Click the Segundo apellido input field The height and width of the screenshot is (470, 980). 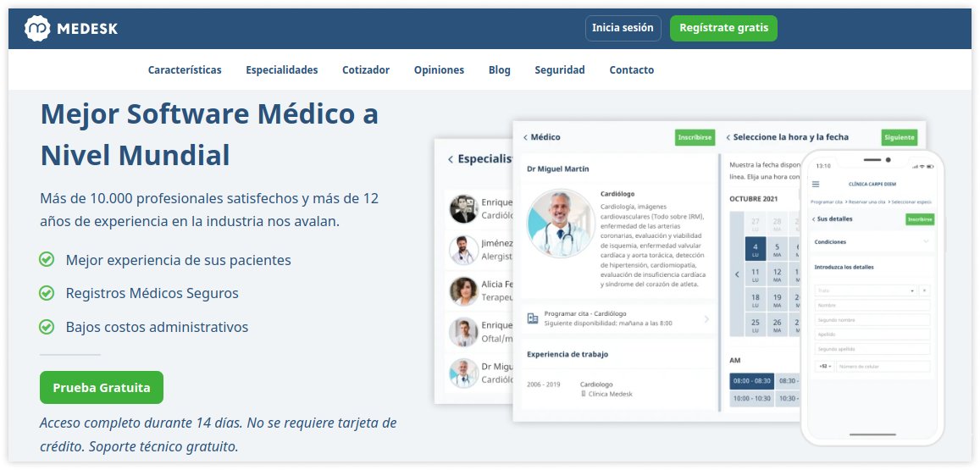coord(872,349)
